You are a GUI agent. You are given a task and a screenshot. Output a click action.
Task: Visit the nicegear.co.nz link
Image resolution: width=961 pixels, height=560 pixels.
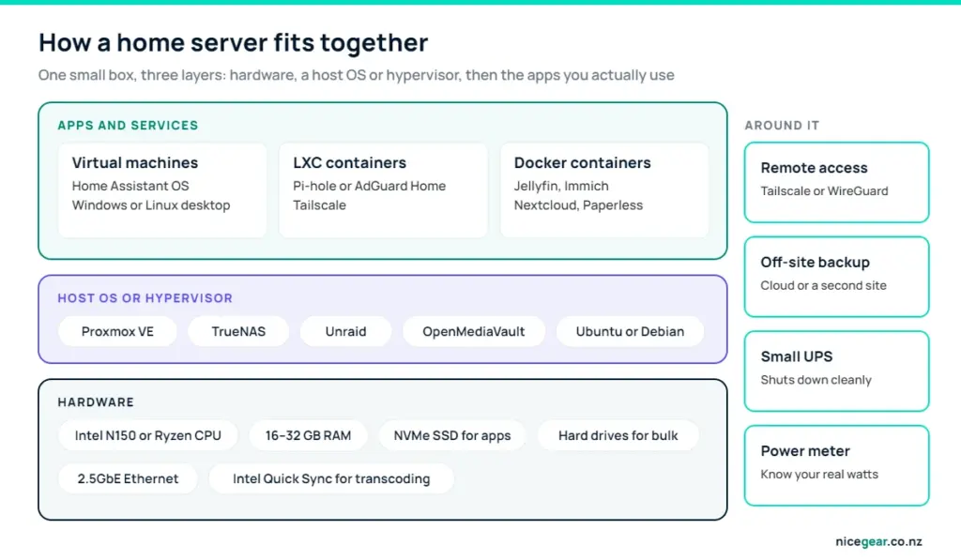click(878, 541)
